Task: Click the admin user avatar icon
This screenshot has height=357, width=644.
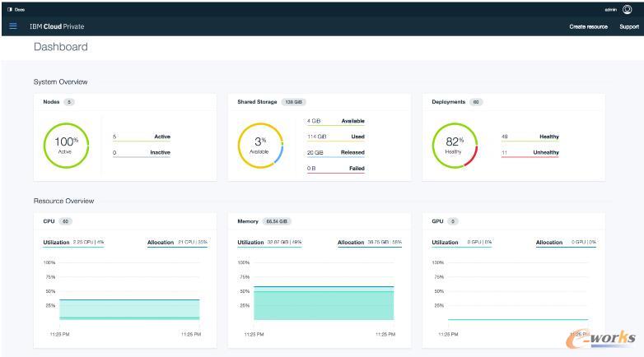Action: tap(628, 9)
